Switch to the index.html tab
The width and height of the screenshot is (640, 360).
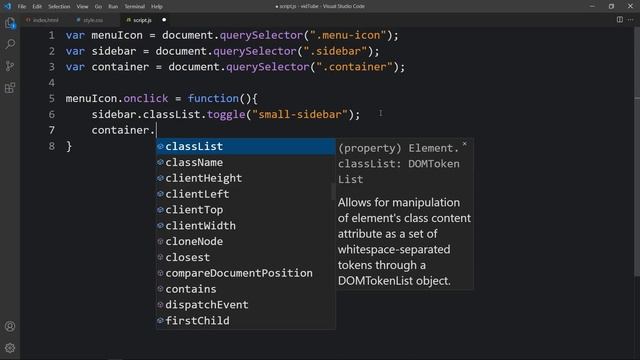[42, 20]
